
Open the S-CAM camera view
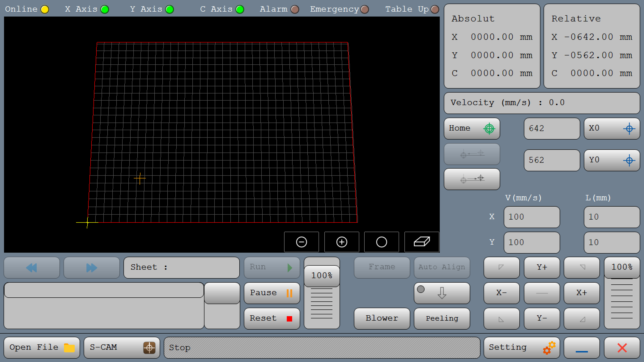(122, 347)
